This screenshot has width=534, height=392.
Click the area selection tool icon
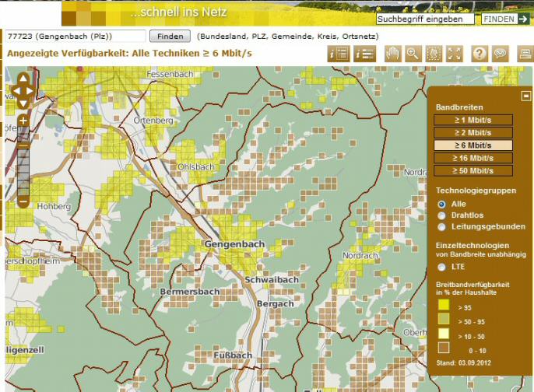(434, 54)
